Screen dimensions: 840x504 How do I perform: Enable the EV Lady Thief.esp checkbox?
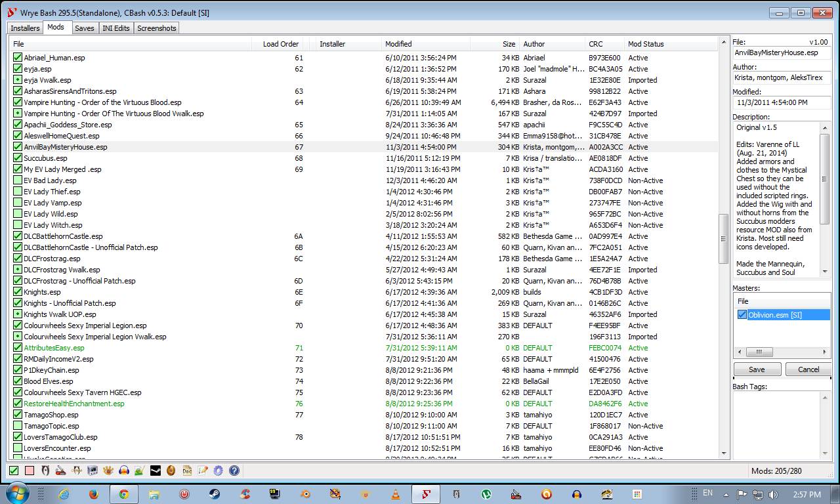click(x=18, y=192)
